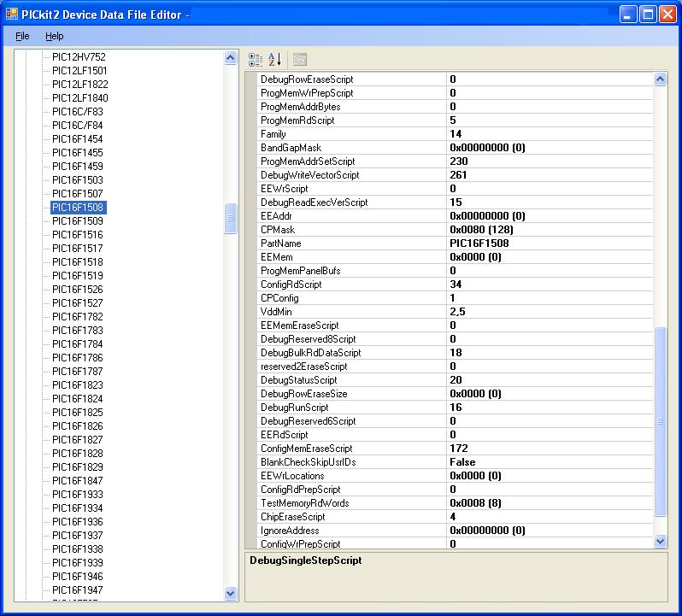Click the CPConfig property name
The image size is (682, 616).
(279, 298)
